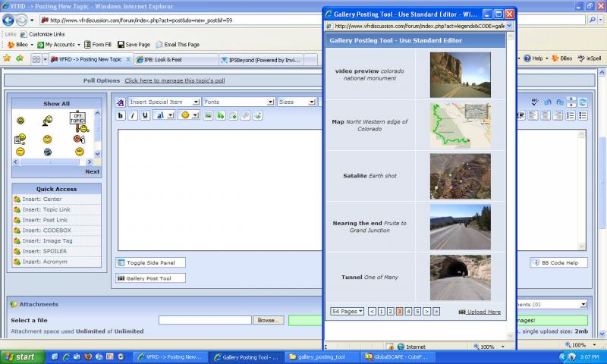Expand the Billeo toolbar menu arrow
The height and width of the screenshot is (364, 607).
pos(32,45)
